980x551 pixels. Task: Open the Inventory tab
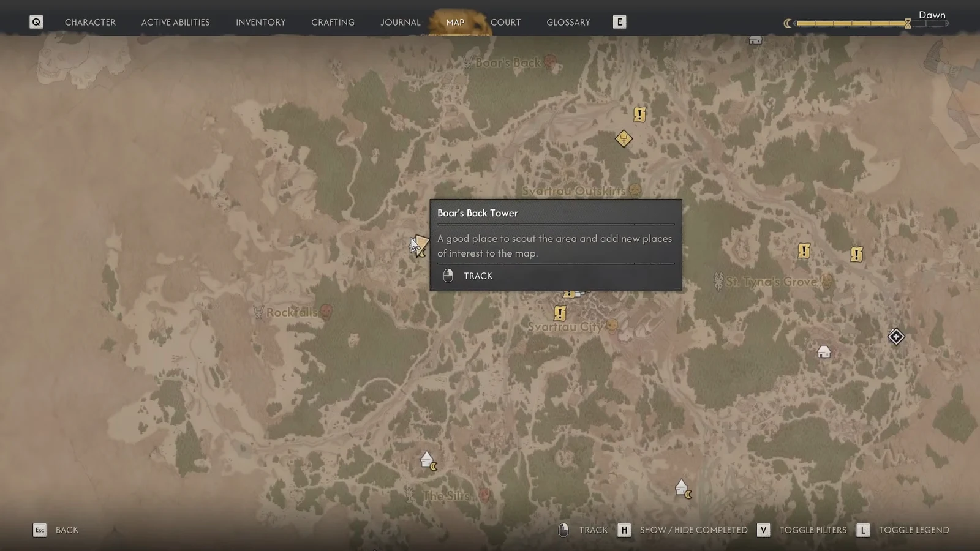[260, 22]
